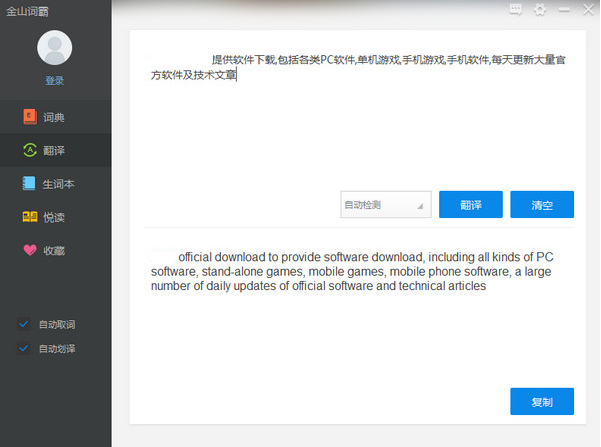Close the 金山词霸 window
This screenshot has height=447, width=601.
pos(587,10)
